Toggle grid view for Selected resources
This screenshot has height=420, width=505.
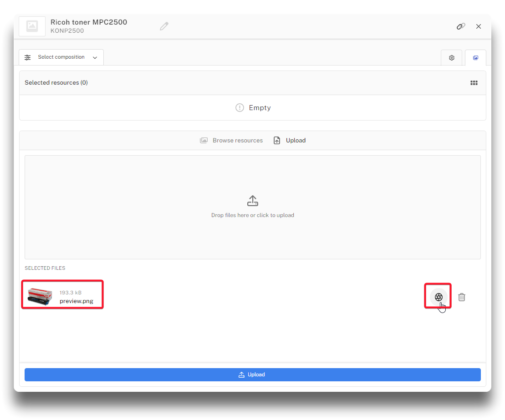tap(474, 83)
